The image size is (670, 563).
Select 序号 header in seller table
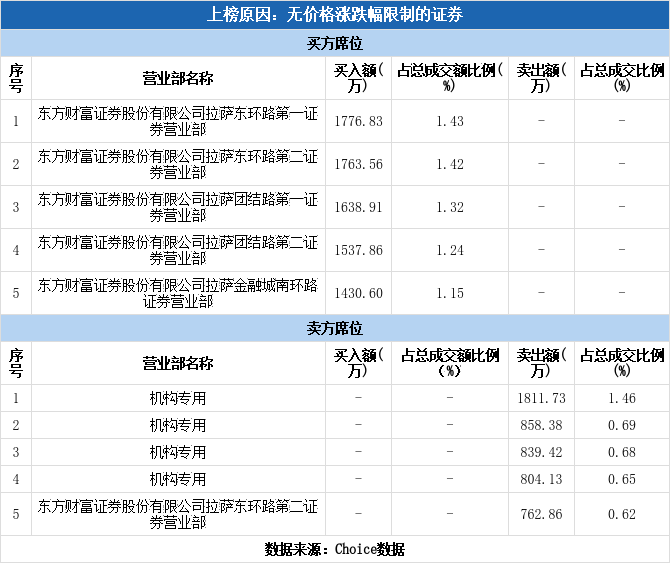16,363
